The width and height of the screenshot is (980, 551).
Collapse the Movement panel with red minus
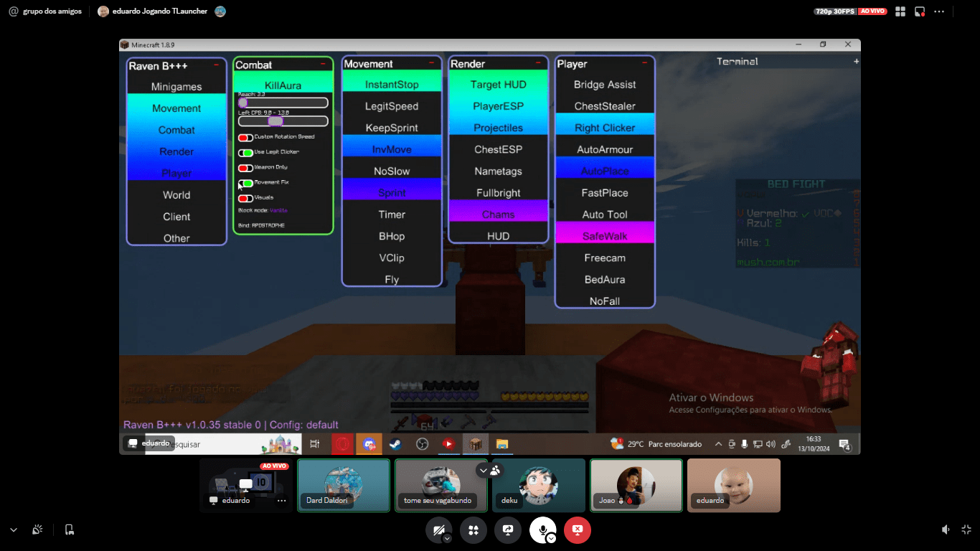[431, 63]
